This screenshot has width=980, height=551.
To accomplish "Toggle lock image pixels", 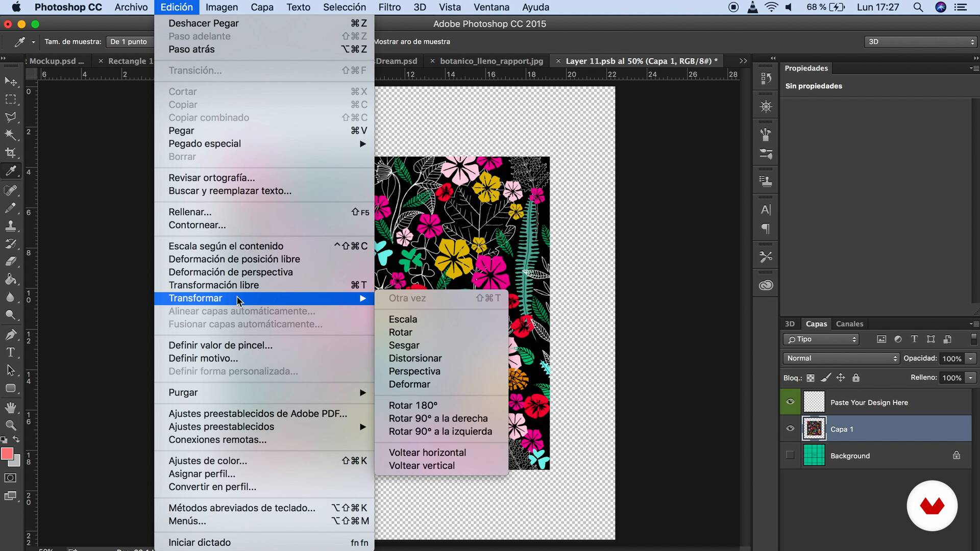I will (x=825, y=378).
